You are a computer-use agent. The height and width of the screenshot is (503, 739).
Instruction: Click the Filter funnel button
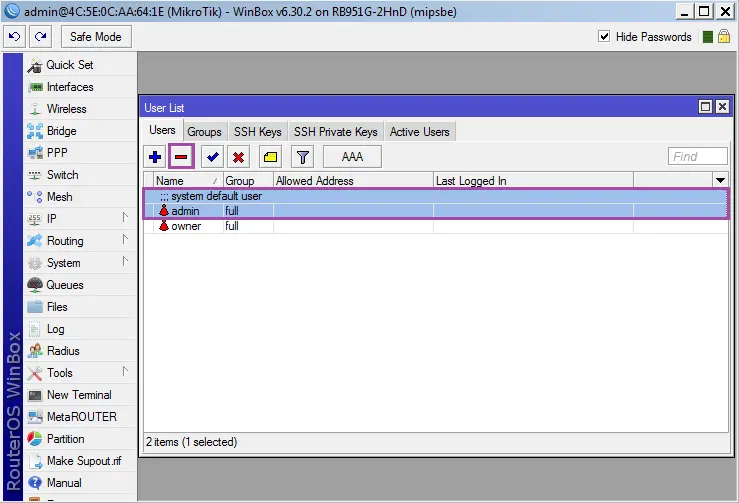[303, 157]
